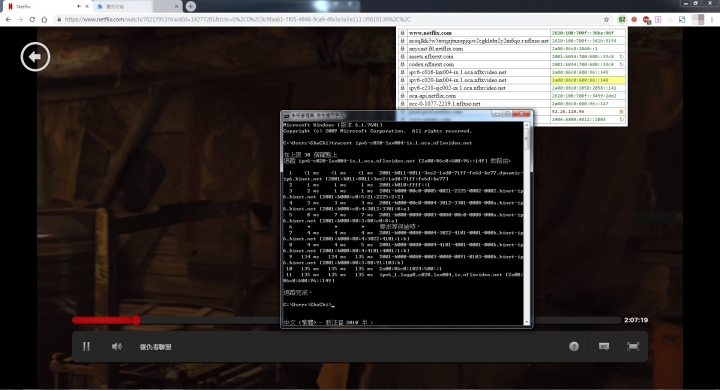Click the orange S icon in IPv4 row
The height and width of the screenshot is (390, 720).
[622, 112]
